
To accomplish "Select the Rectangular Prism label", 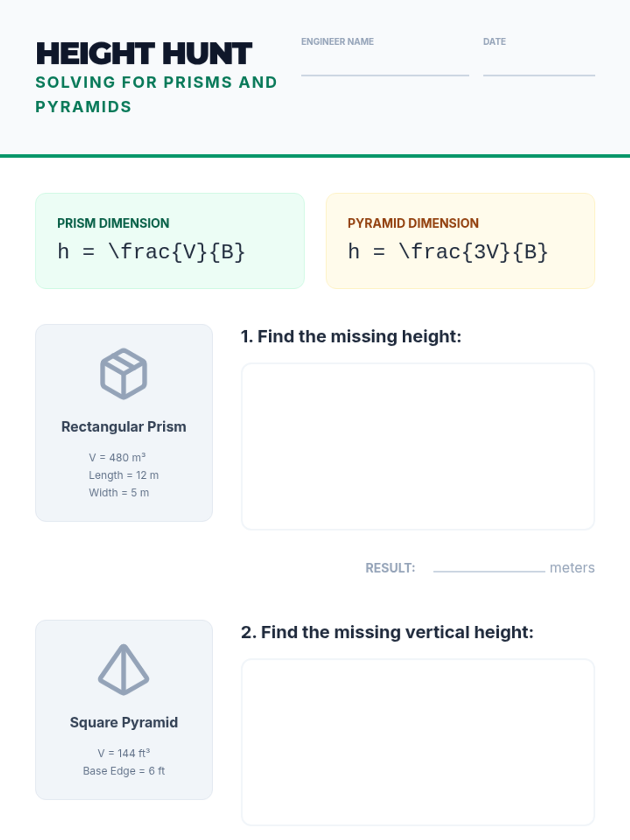I will point(123,427).
